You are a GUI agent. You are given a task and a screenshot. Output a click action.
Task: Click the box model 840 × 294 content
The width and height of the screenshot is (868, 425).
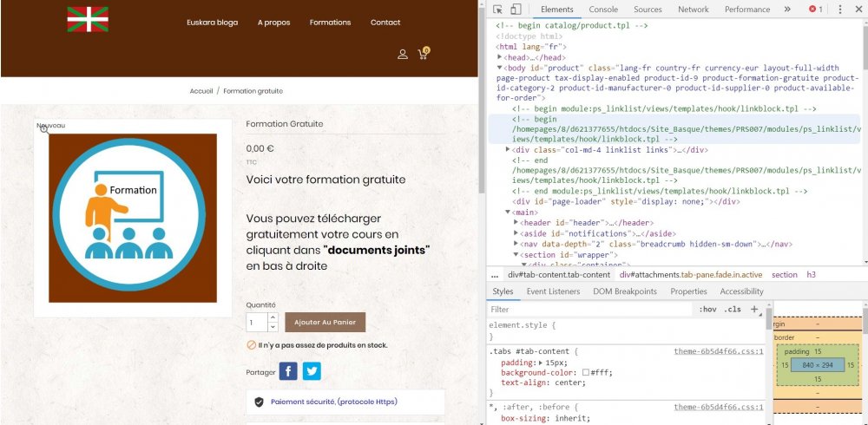pos(818,364)
